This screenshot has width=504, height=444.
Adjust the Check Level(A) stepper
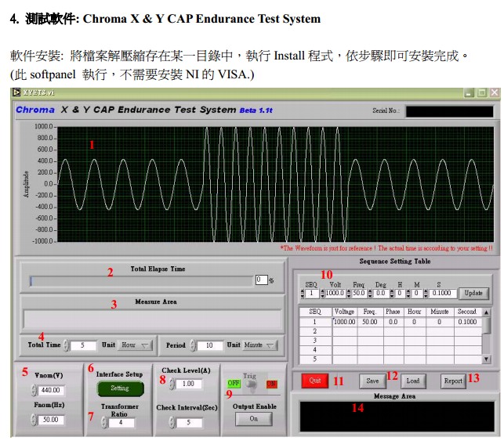172,384
